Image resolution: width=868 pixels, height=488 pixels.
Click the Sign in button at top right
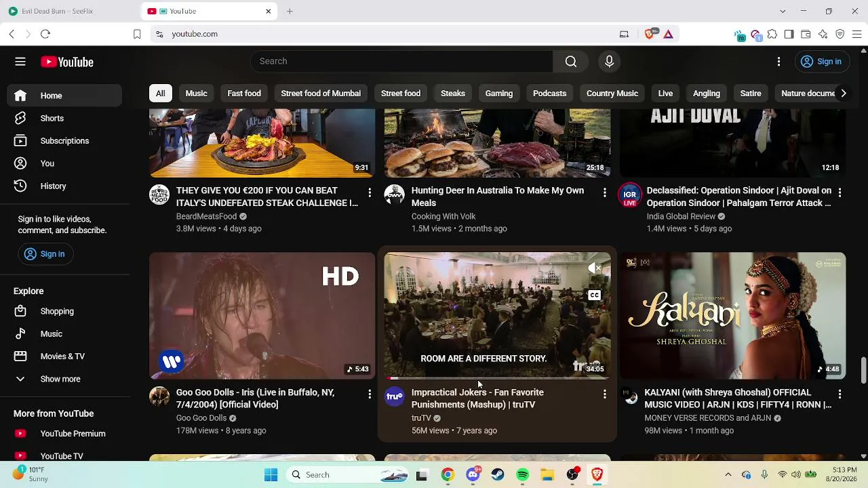(x=821, y=62)
